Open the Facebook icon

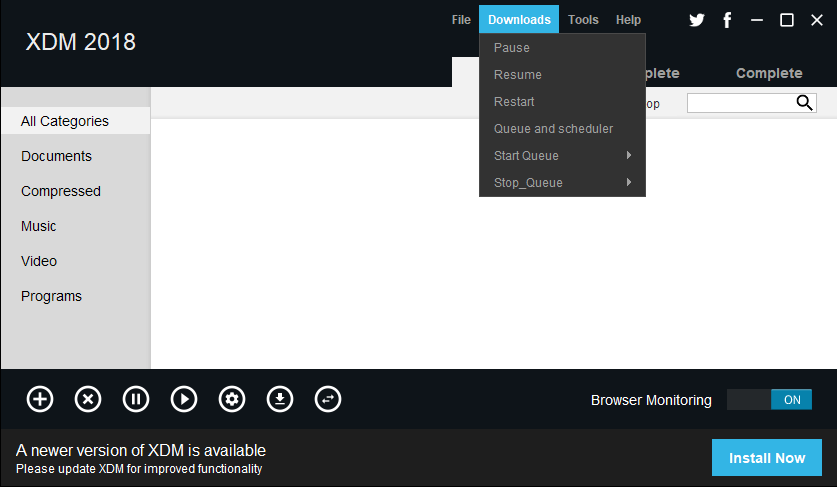click(x=727, y=20)
